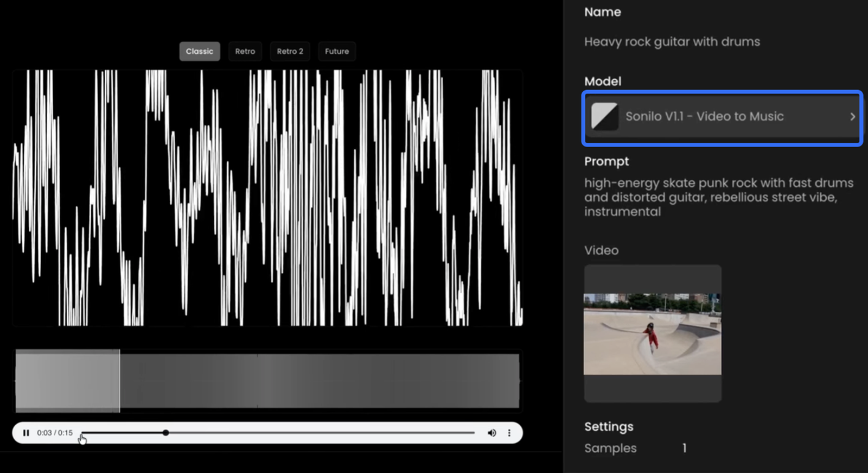Viewport: 868px width, 473px height.
Task: Mute the audio with speaker icon
Action: click(x=492, y=433)
